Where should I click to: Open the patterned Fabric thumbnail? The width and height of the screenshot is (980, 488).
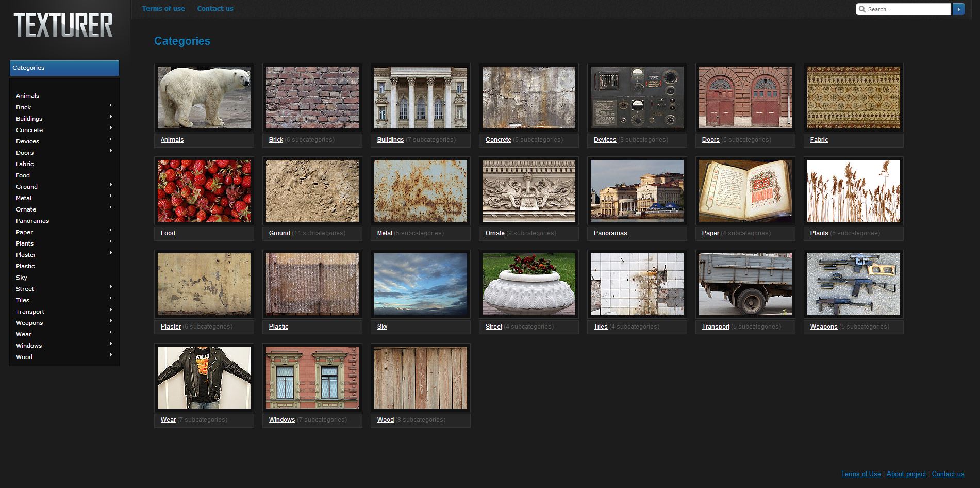pyautogui.click(x=854, y=97)
